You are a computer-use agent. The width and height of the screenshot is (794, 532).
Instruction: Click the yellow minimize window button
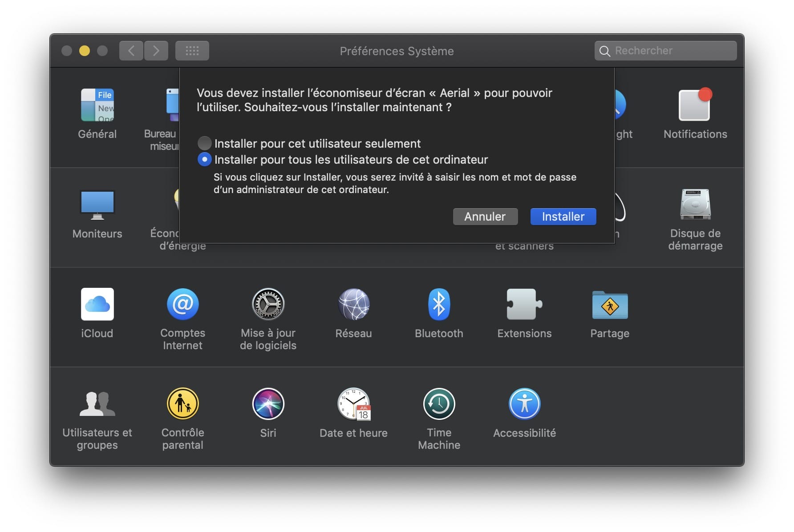click(85, 51)
